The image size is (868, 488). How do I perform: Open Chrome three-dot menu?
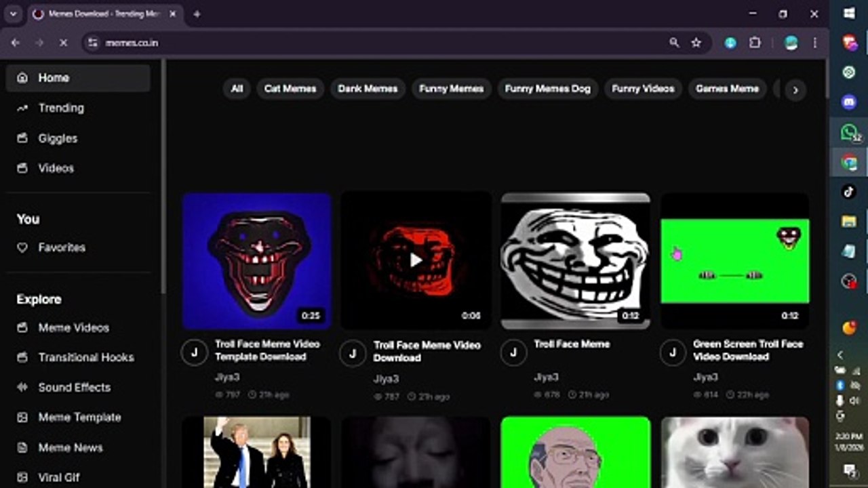814,43
